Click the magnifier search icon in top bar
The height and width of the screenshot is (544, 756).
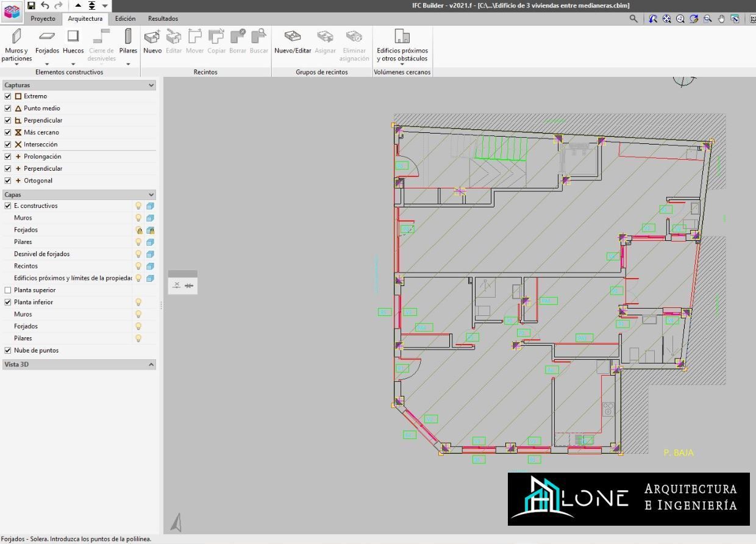[633, 19]
